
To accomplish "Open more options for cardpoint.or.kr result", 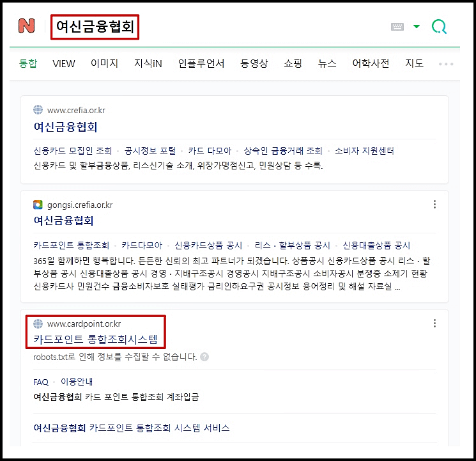I will tap(434, 323).
